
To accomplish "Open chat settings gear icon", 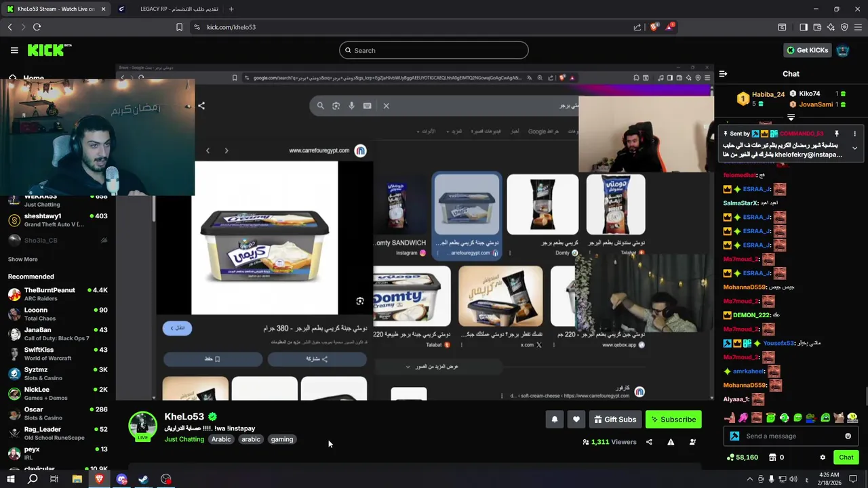I will (823, 457).
